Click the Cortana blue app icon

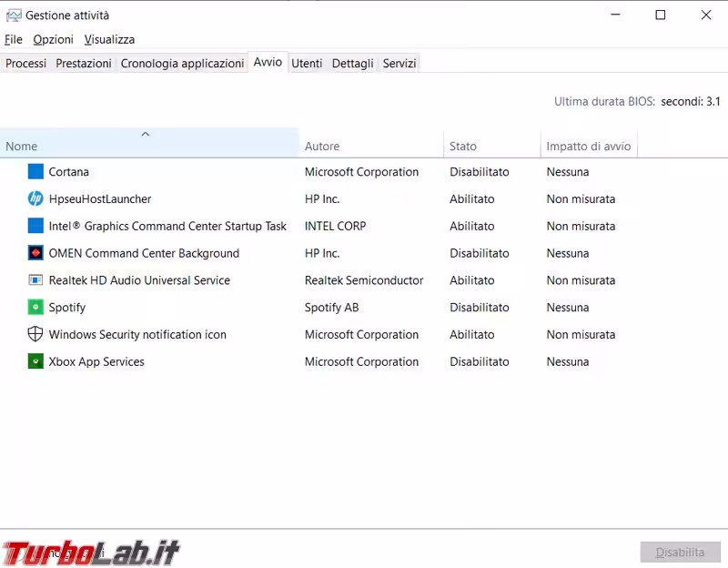point(35,172)
